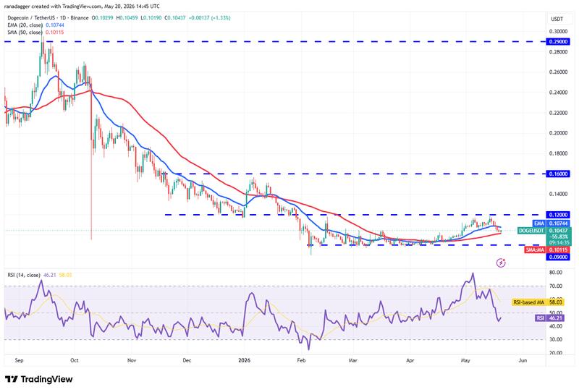This screenshot has height=392, width=579.
Task: Click the purple lightning bolt icon
Action: click(x=501, y=263)
